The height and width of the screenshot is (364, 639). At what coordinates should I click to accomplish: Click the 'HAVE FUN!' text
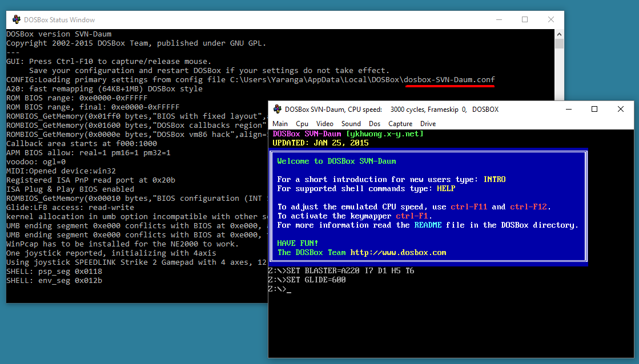tap(298, 243)
